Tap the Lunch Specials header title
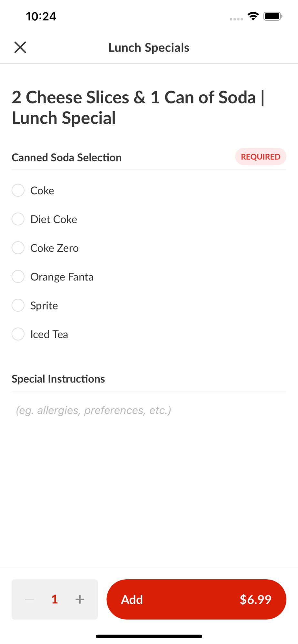The image size is (298, 644). click(149, 48)
